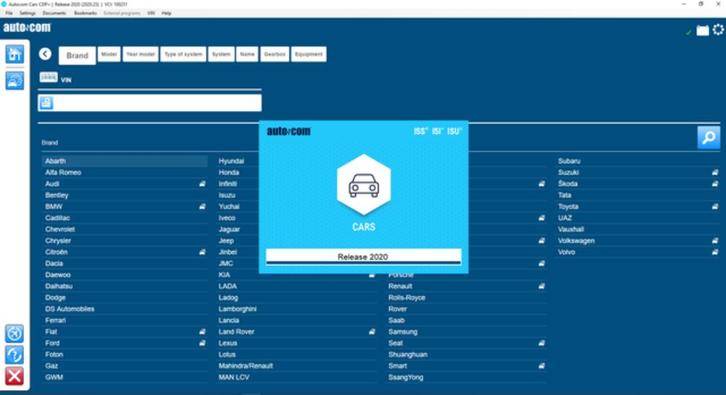Click the magnifier search button

[708, 138]
